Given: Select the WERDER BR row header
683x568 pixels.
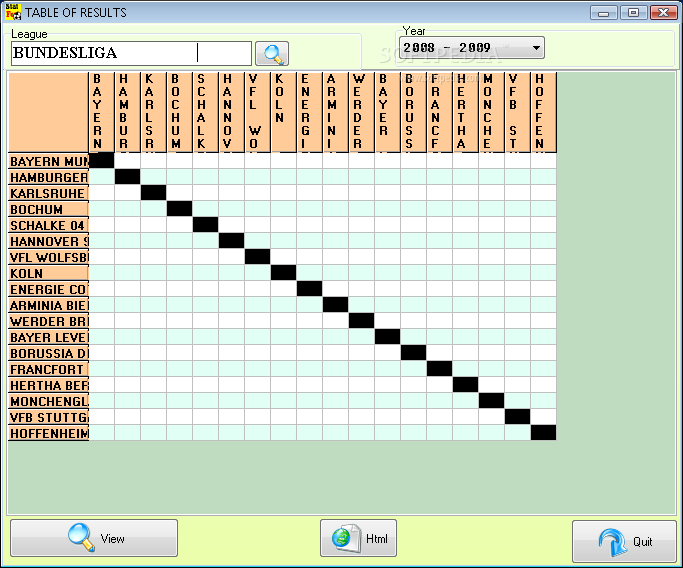Looking at the screenshot, I should pyautogui.click(x=48, y=321).
